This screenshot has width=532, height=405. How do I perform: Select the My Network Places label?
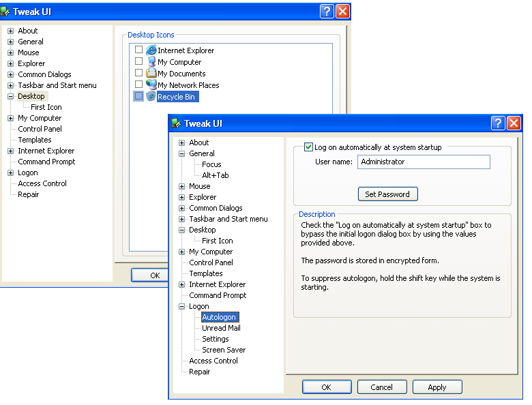coord(188,85)
